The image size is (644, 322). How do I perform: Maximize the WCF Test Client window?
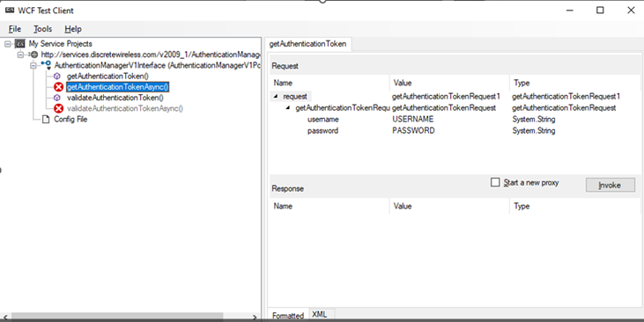(x=600, y=11)
